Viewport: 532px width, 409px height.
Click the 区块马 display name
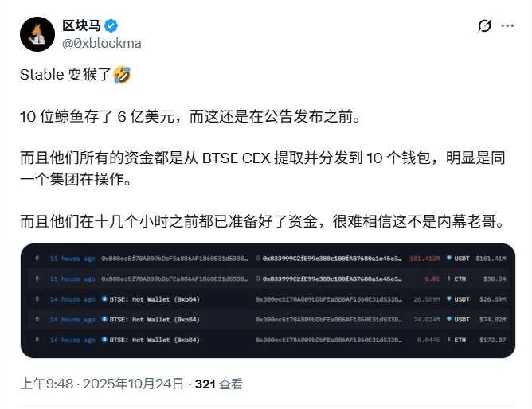pyautogui.click(x=81, y=25)
